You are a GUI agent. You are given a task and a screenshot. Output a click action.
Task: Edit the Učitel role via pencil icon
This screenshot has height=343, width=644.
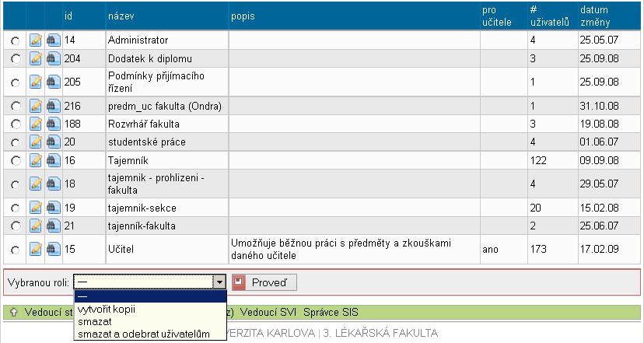coord(36,250)
